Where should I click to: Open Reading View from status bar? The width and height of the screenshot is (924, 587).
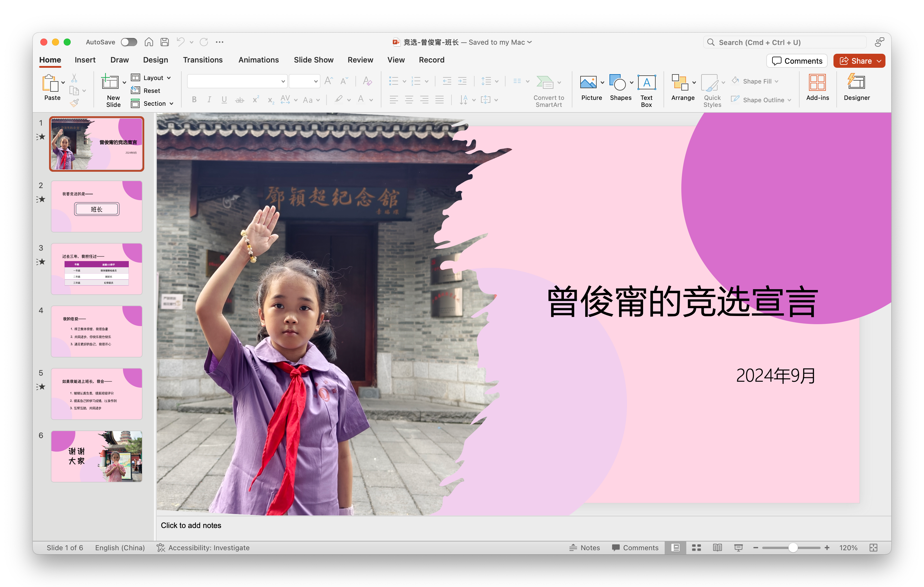click(717, 548)
